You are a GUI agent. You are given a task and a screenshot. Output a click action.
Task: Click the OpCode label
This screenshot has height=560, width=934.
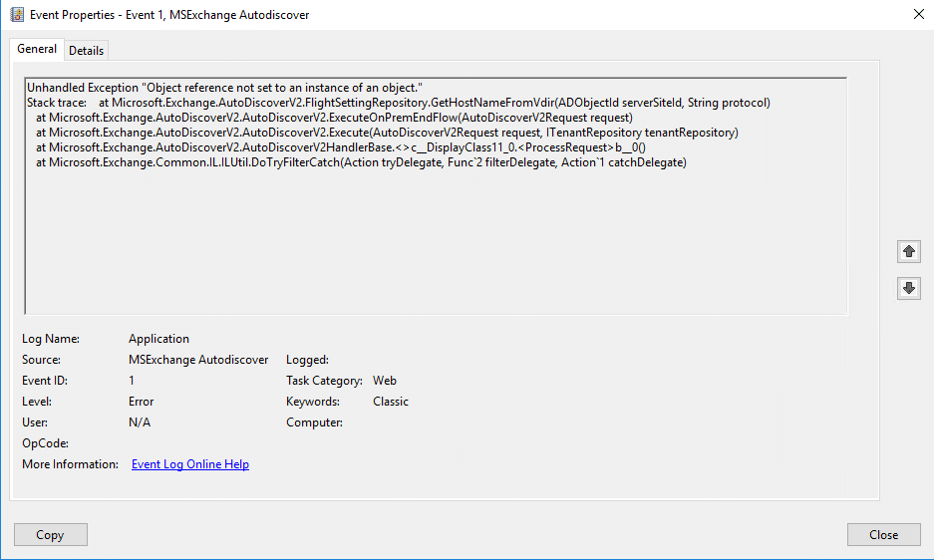pyautogui.click(x=45, y=442)
